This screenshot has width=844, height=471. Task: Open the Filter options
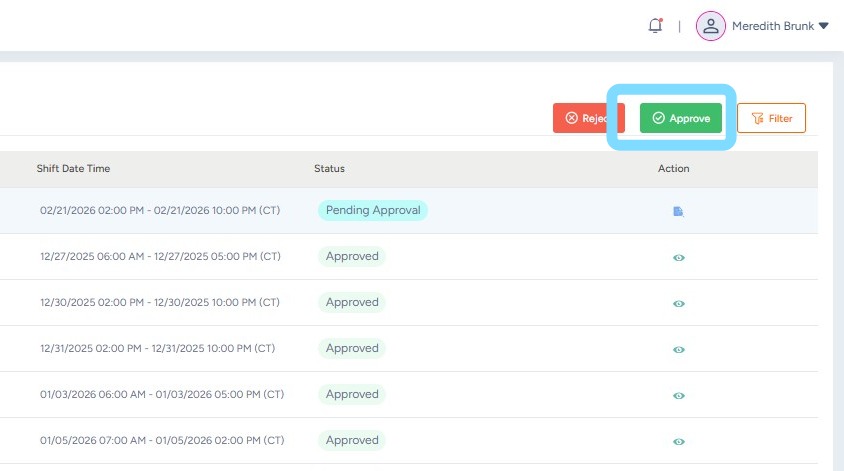771,118
